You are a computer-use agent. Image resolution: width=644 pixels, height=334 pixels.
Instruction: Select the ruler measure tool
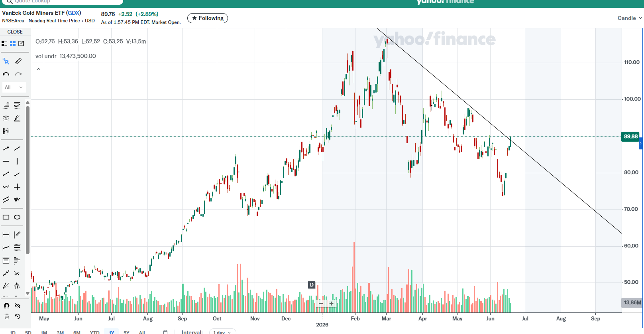click(18, 61)
